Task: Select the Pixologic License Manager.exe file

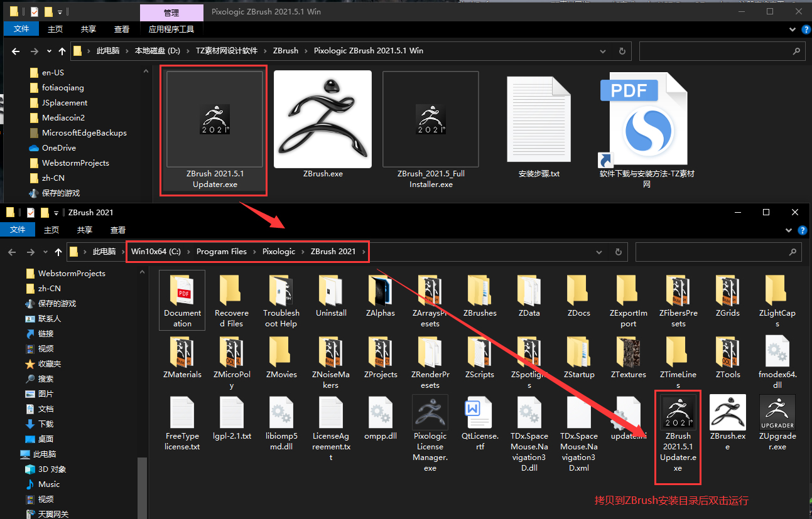Action: point(430,434)
